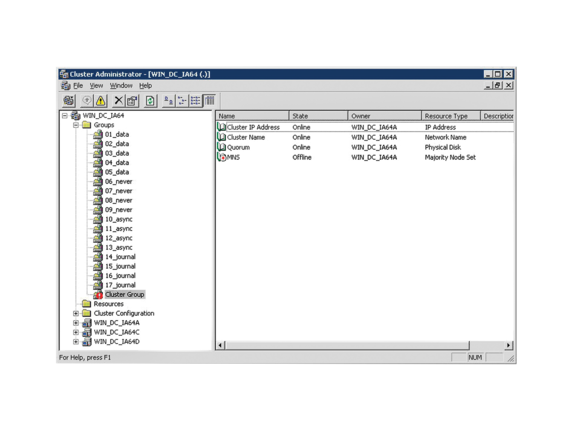Click the Cluster IP Address resource icon
Screen dimensions: 573x430
tap(221, 127)
